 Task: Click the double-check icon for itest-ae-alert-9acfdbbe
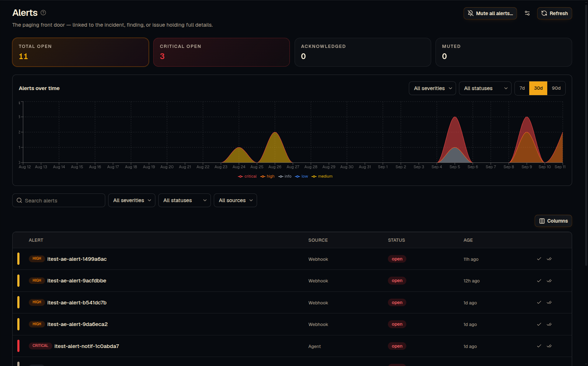coord(549,281)
